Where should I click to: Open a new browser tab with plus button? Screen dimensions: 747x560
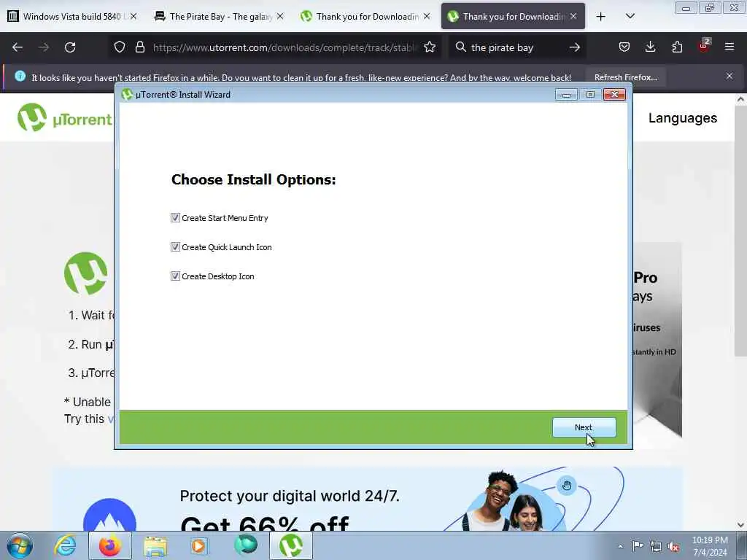[x=601, y=17]
